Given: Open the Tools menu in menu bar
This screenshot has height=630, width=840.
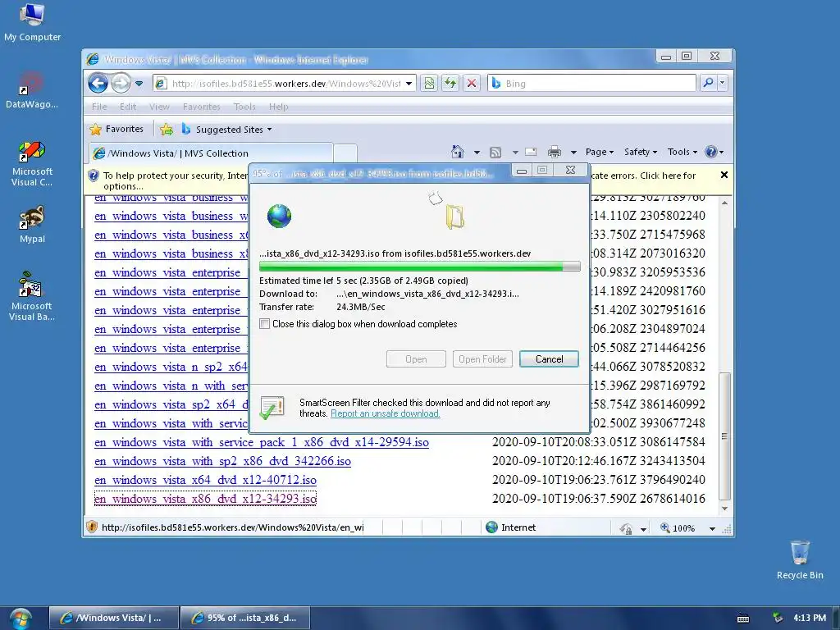Looking at the screenshot, I should 244,107.
